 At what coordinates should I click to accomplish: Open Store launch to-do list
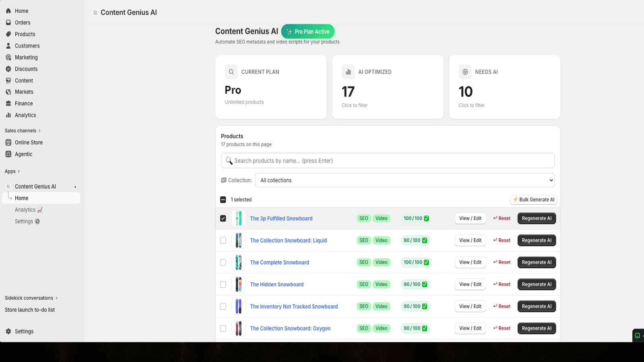[x=30, y=310]
